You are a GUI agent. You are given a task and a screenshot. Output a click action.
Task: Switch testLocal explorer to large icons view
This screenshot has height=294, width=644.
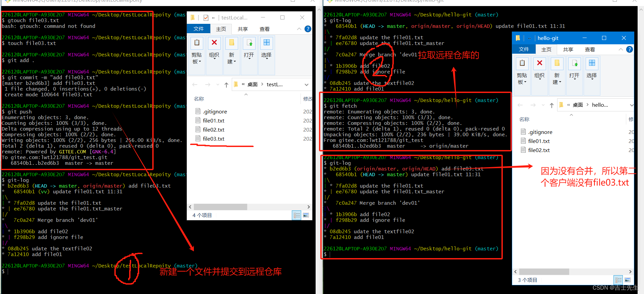click(x=306, y=215)
